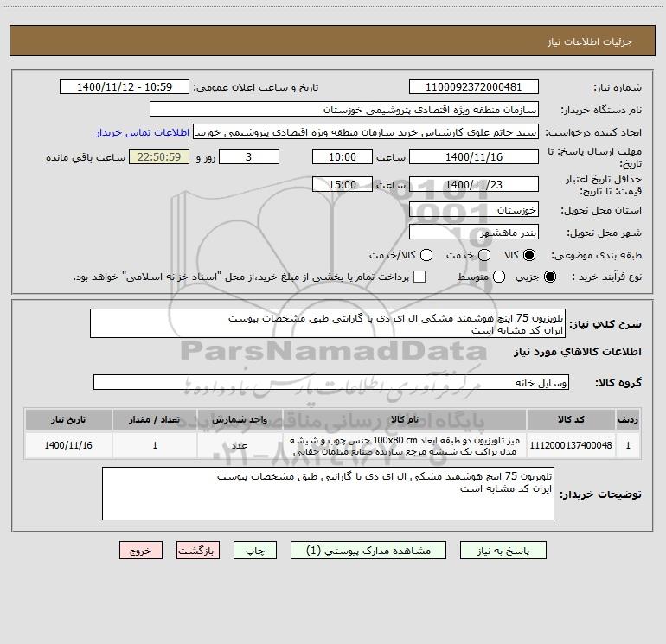This screenshot has width=666, height=644.
Task: Click the quantity cell in the تعداد / مقدار column
Action: click(155, 445)
